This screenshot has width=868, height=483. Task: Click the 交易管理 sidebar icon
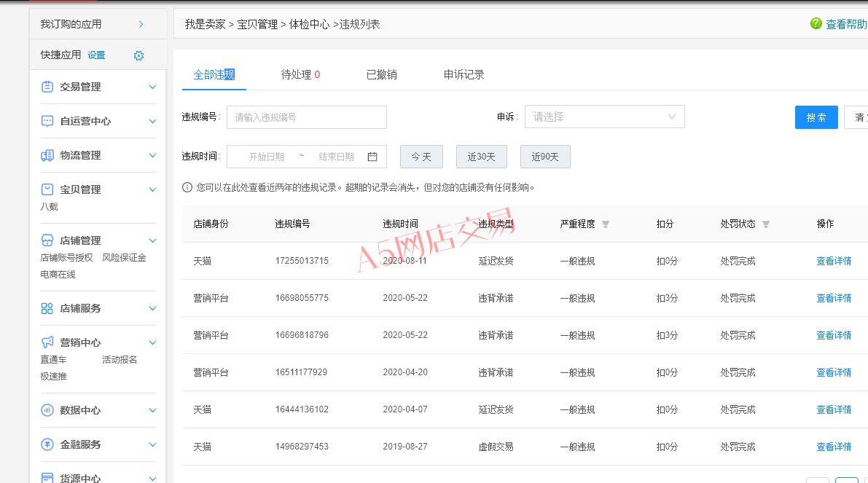(x=47, y=87)
